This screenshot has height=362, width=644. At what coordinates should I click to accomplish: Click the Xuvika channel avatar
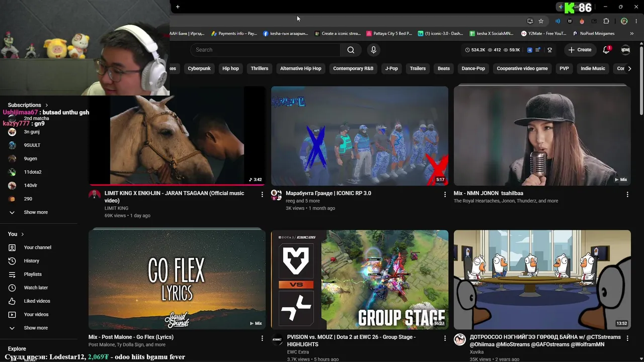click(x=460, y=339)
